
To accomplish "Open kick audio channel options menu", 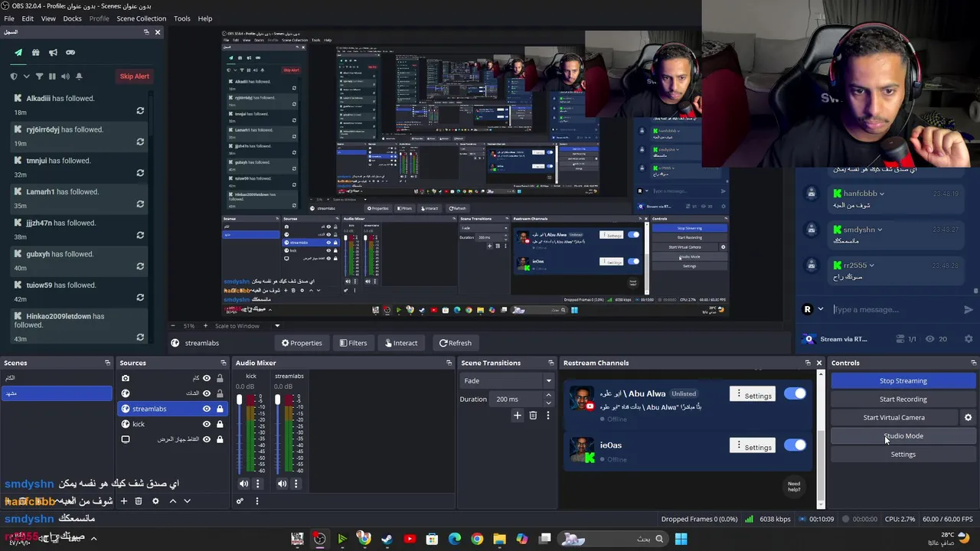I will click(258, 484).
